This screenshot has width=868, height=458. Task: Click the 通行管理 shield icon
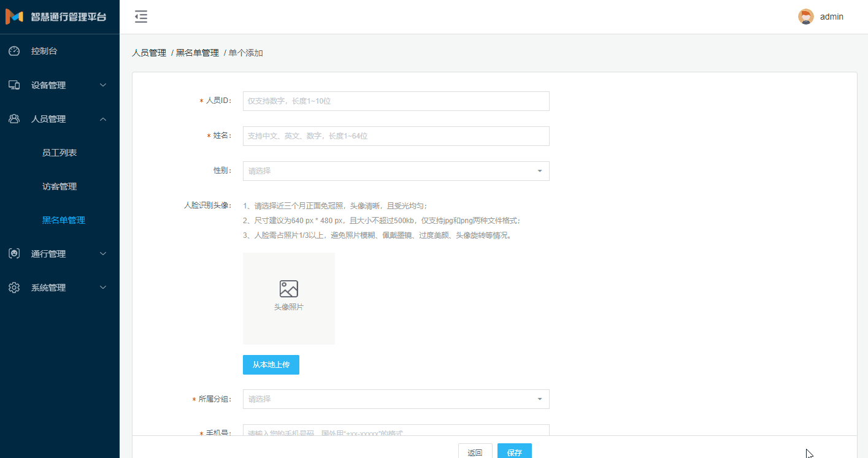point(14,254)
